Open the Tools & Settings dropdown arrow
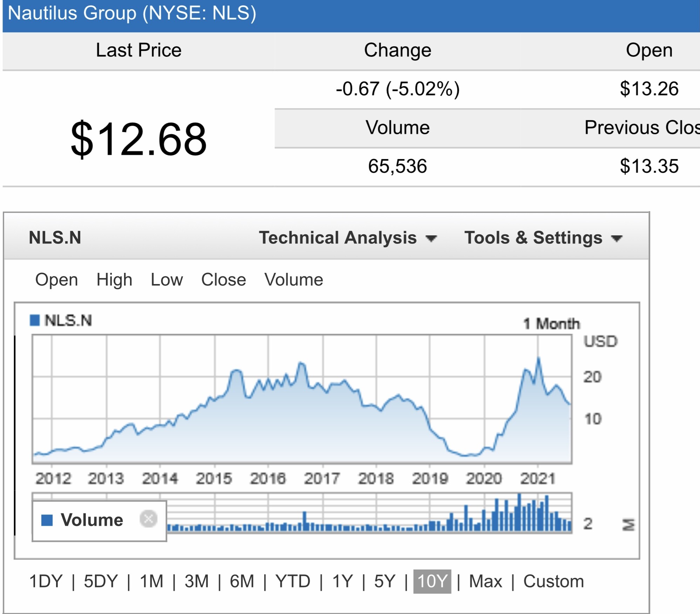The width and height of the screenshot is (700, 614). coord(617,239)
